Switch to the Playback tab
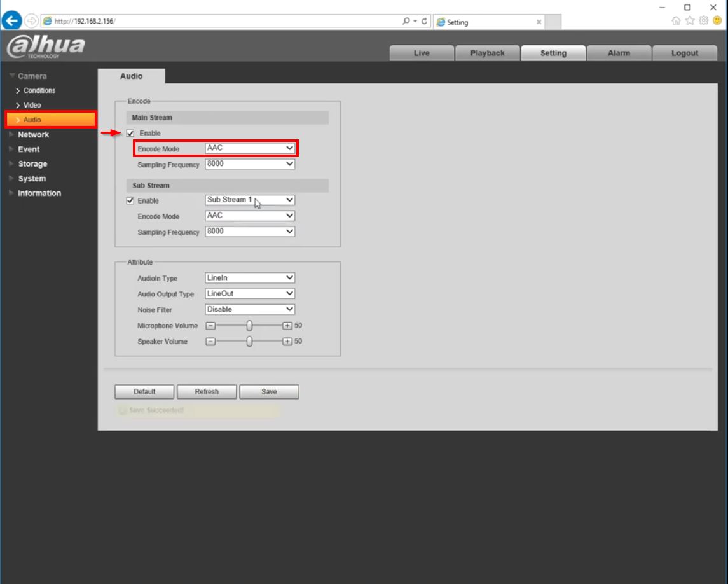Viewport: 728px width, 584px height. click(x=487, y=53)
